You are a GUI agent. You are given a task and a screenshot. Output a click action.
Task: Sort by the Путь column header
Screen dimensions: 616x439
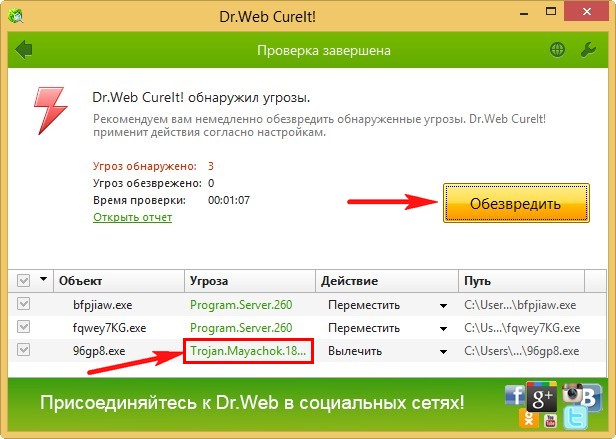pyautogui.click(x=521, y=281)
